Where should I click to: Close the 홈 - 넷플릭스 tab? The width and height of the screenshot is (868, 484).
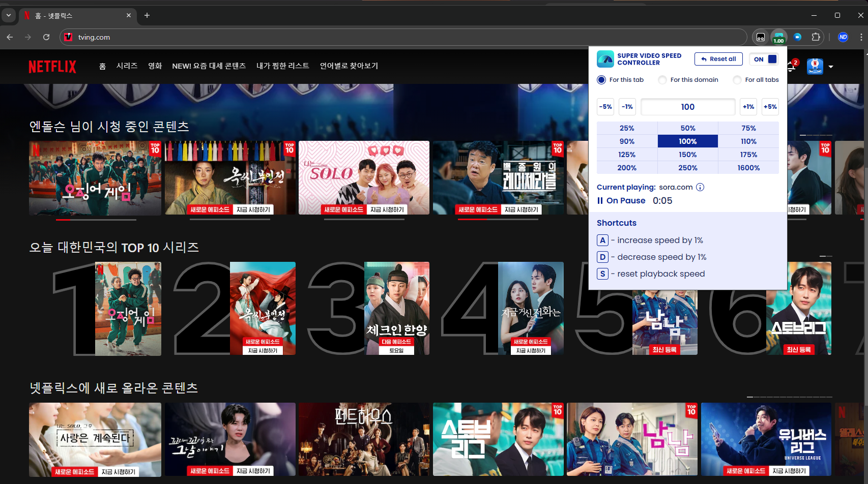coord(129,15)
